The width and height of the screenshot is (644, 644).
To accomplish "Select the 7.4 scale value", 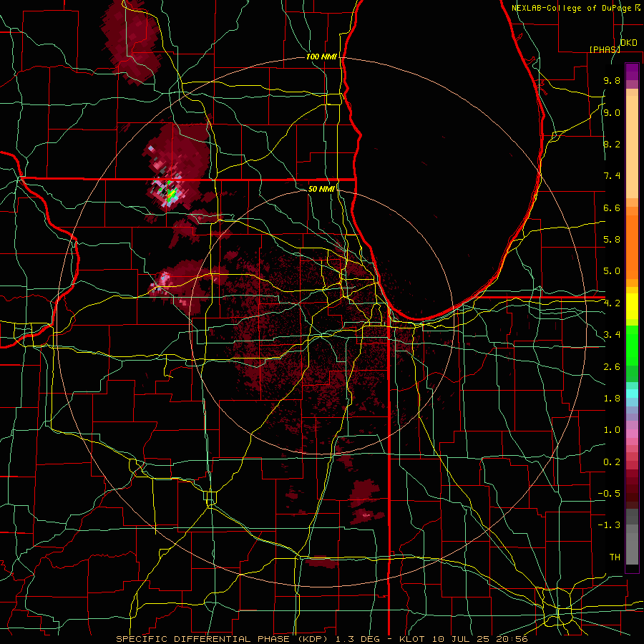I will tap(612, 176).
